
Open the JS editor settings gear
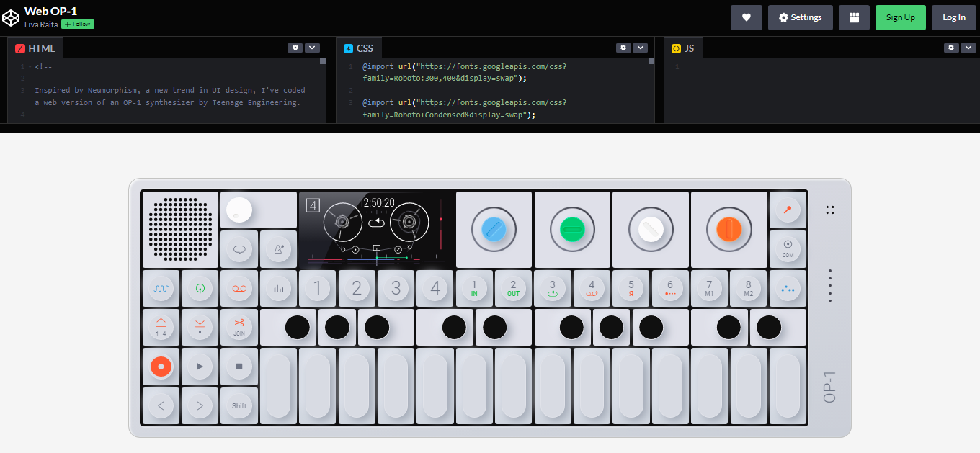[951, 48]
